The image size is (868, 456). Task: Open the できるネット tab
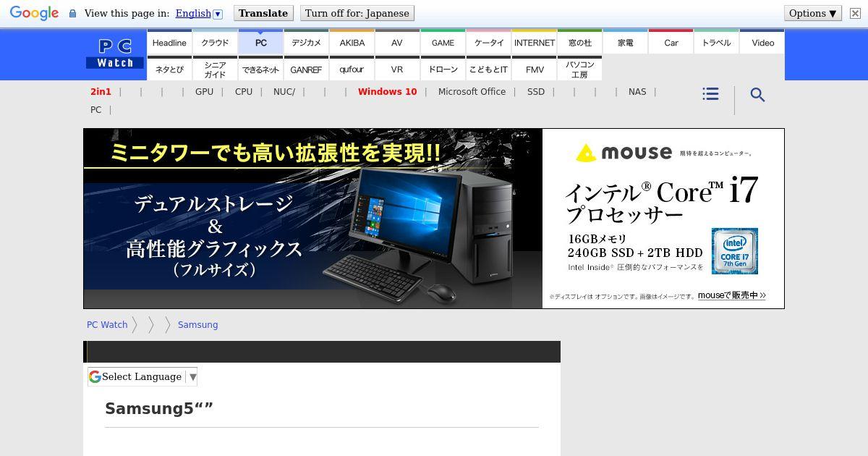pyautogui.click(x=260, y=69)
